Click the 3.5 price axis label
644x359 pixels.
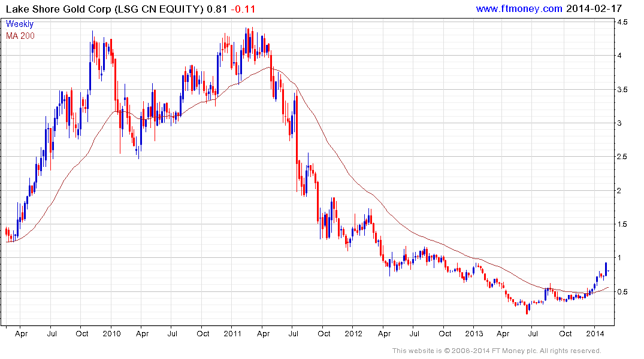622,89
